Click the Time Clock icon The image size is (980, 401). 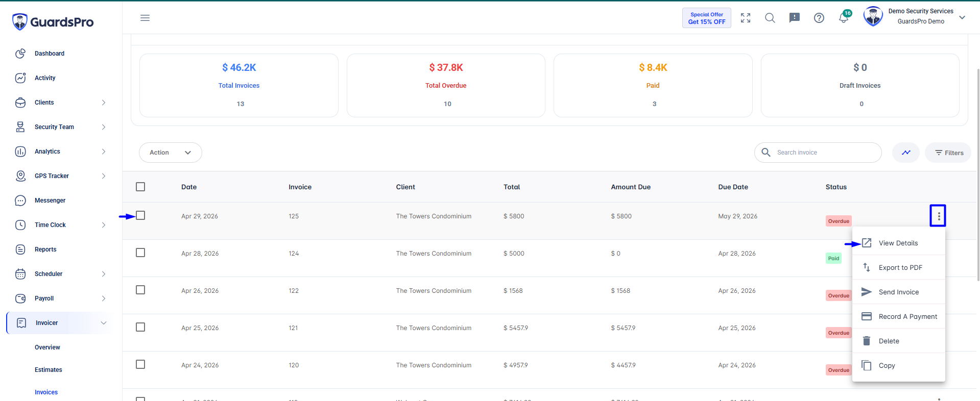[20, 225]
